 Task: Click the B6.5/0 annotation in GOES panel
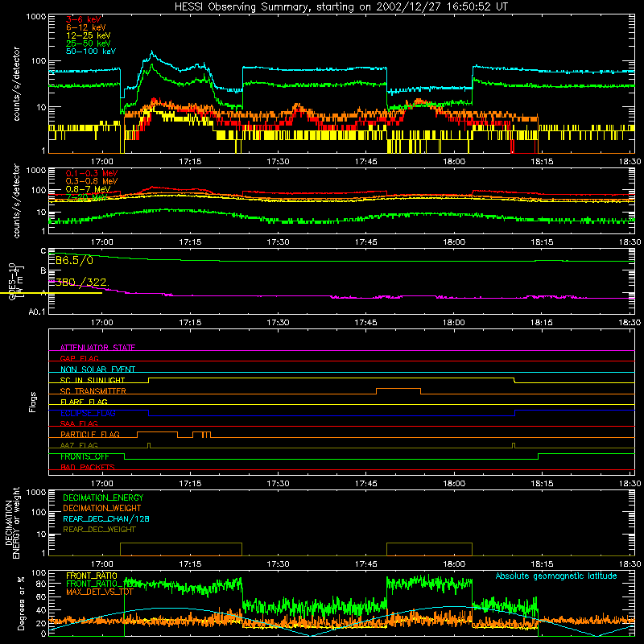tap(74, 260)
